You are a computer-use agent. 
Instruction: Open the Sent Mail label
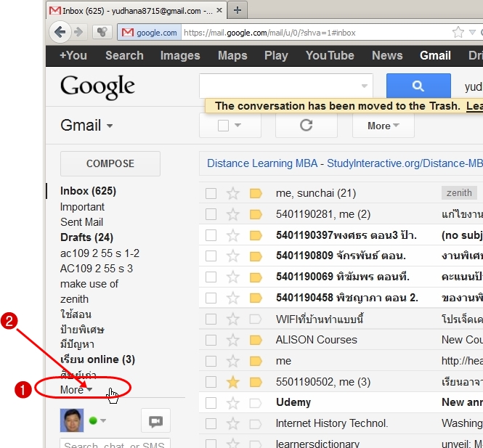point(81,222)
